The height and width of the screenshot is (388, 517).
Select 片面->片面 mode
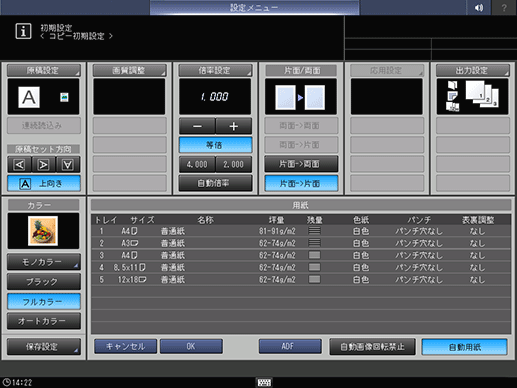[x=301, y=184]
